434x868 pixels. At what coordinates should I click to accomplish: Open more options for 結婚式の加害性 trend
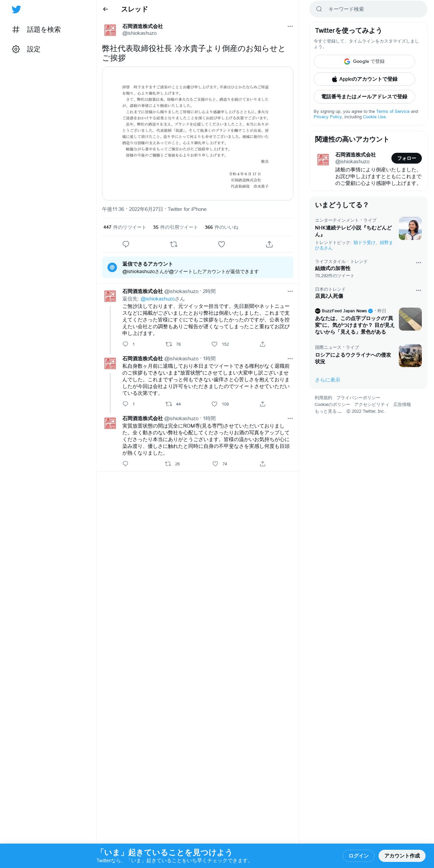pyautogui.click(x=418, y=263)
